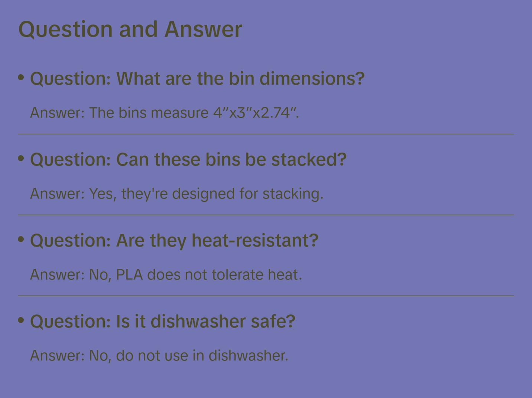The height and width of the screenshot is (398, 532).
Task: Click the answer "Yes, they're designed for stacking."
Action: point(206,194)
